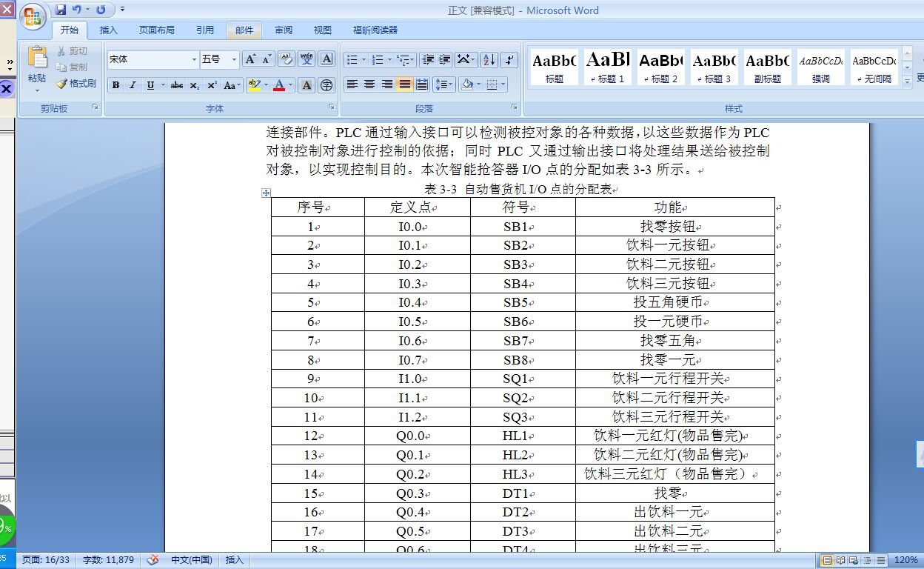Toggle italic formatting
The image size is (924, 569).
pyautogui.click(x=133, y=85)
